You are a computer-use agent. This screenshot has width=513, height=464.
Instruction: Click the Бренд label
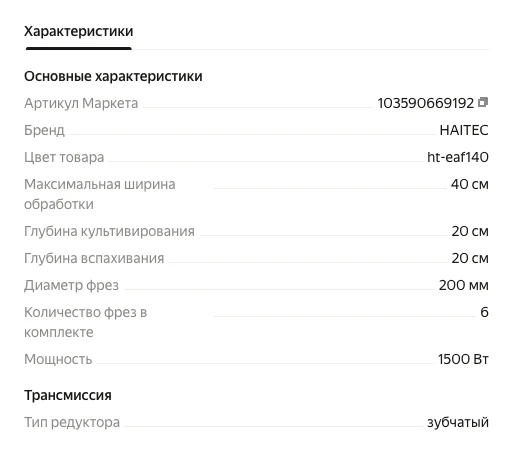point(44,130)
